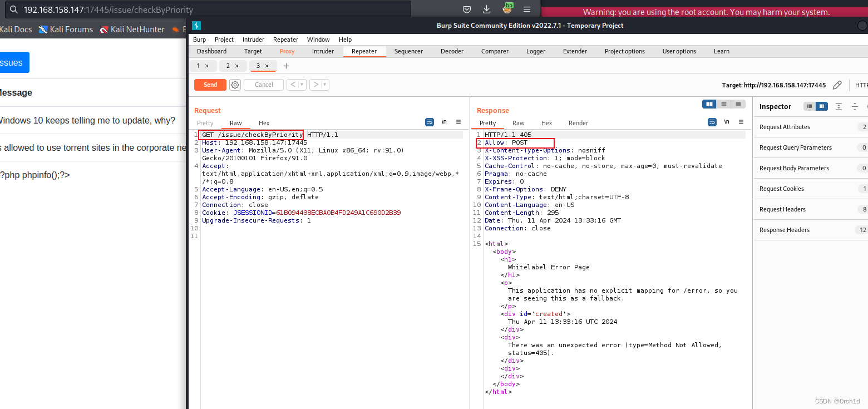Go to next request in history
This screenshot has height=409, width=868.
[315, 85]
